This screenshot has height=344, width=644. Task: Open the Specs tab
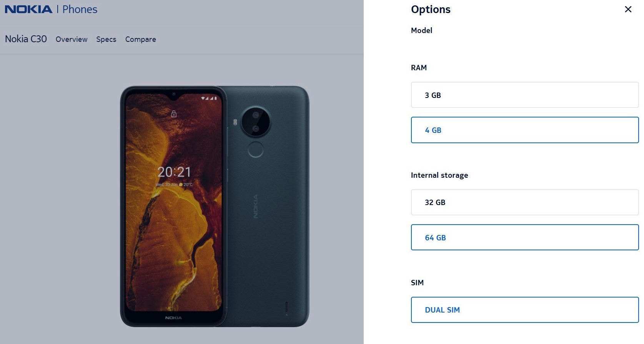coord(106,39)
